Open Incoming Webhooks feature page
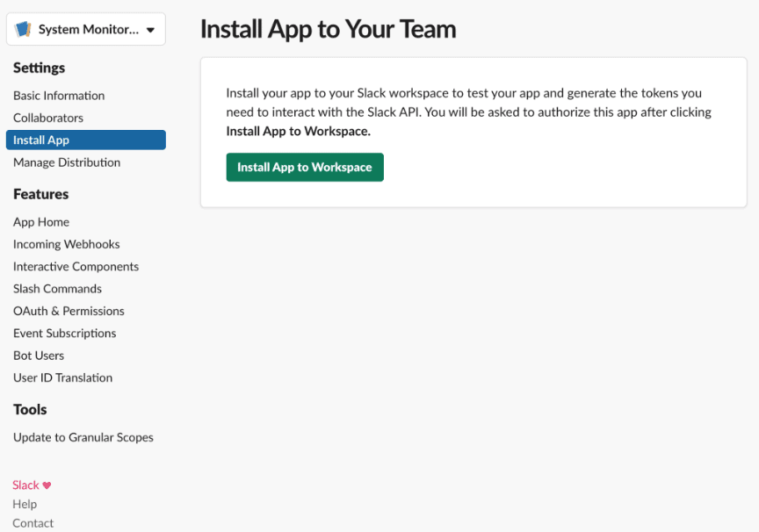 pyautogui.click(x=66, y=244)
